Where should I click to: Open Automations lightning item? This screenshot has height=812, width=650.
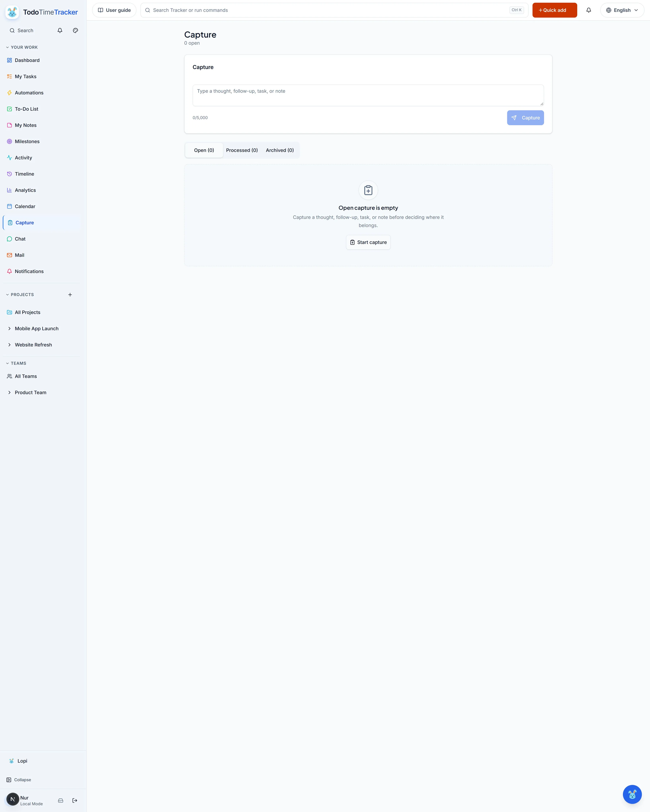42,93
